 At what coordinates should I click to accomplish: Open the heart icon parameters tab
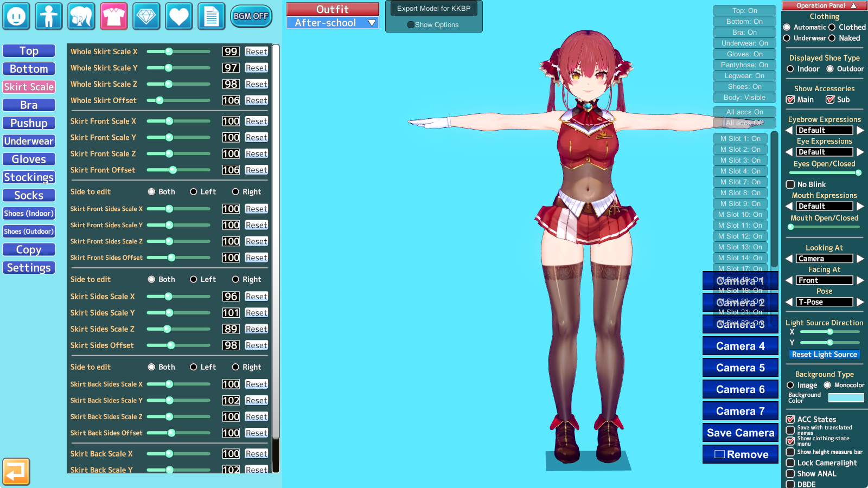[179, 16]
